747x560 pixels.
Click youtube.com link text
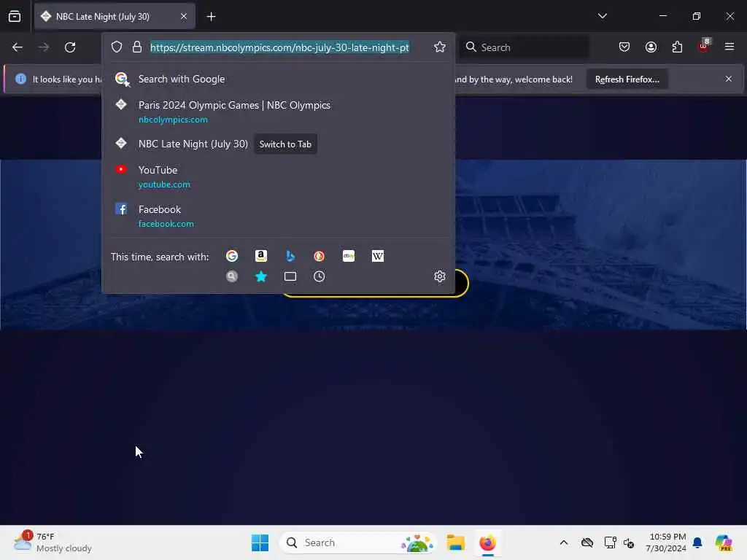click(x=164, y=184)
